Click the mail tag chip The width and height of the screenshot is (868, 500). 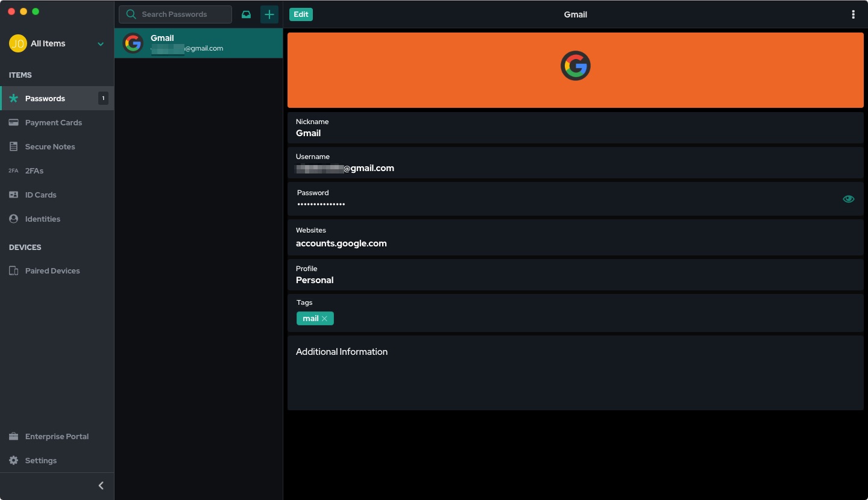pyautogui.click(x=315, y=319)
